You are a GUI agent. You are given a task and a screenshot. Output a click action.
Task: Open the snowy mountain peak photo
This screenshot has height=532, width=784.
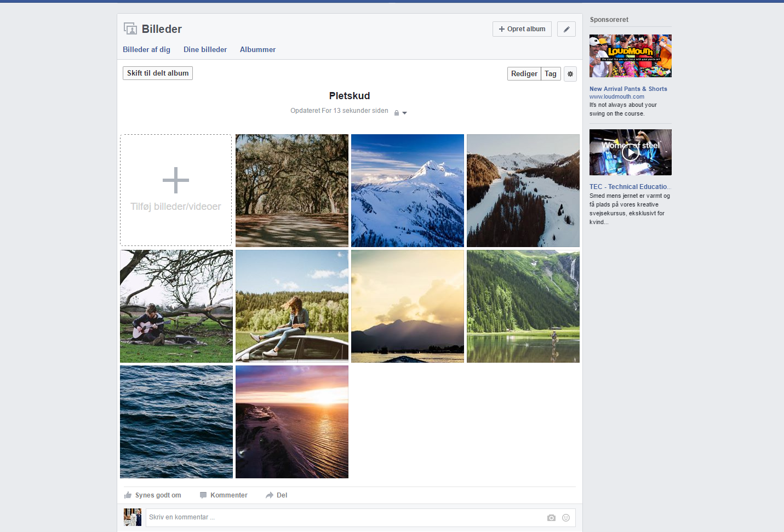[x=407, y=191]
